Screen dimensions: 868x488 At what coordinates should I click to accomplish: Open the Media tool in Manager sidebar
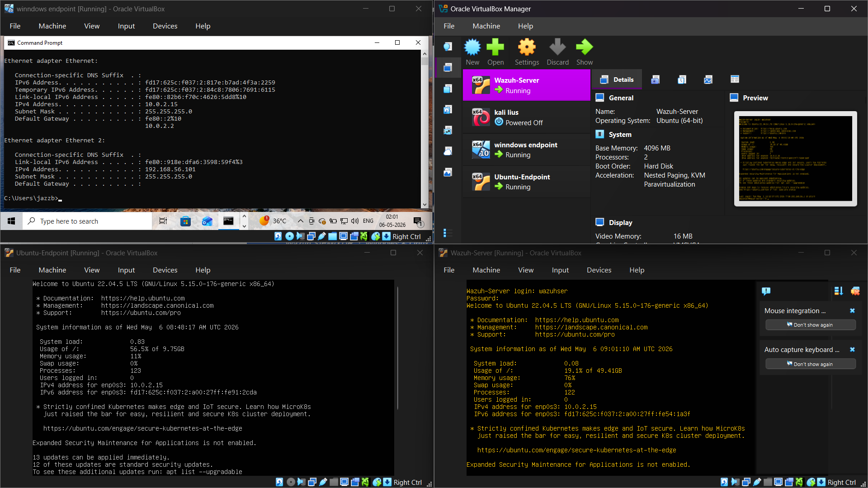click(448, 109)
